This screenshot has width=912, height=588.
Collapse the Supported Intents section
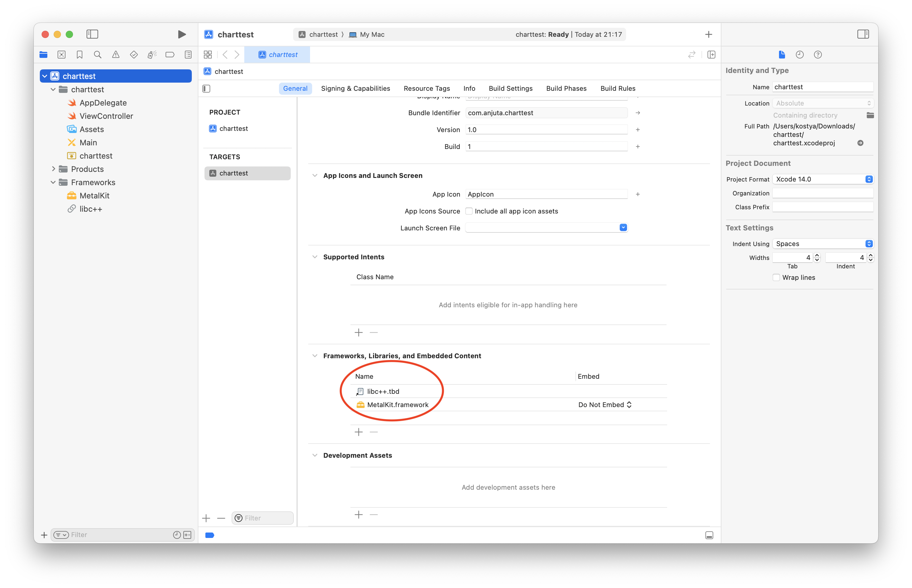tap(315, 257)
